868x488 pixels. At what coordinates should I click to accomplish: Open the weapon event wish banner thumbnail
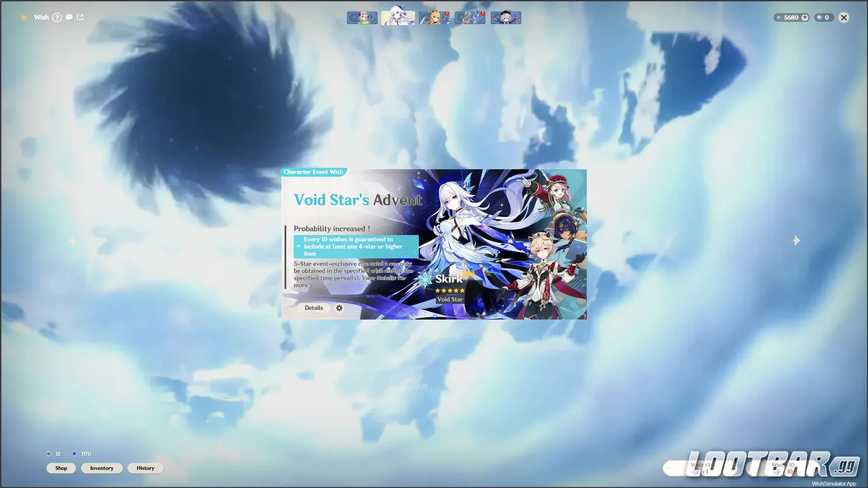[x=469, y=17]
